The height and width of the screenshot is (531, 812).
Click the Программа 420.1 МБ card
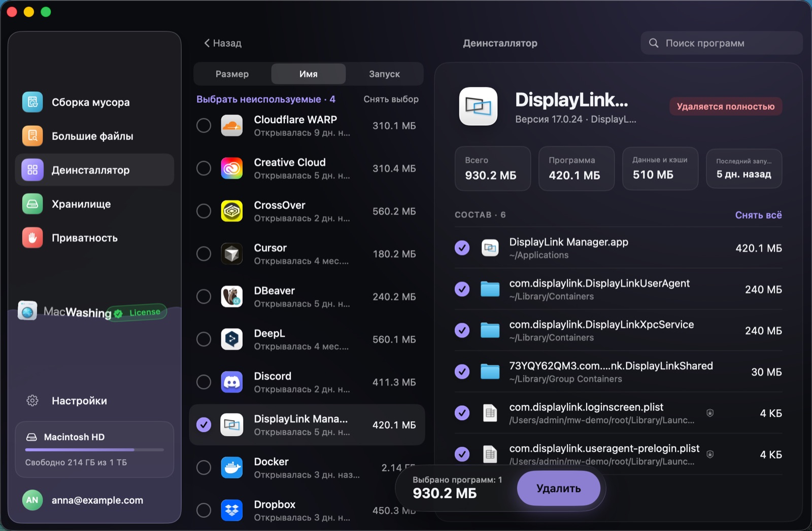pos(577,168)
